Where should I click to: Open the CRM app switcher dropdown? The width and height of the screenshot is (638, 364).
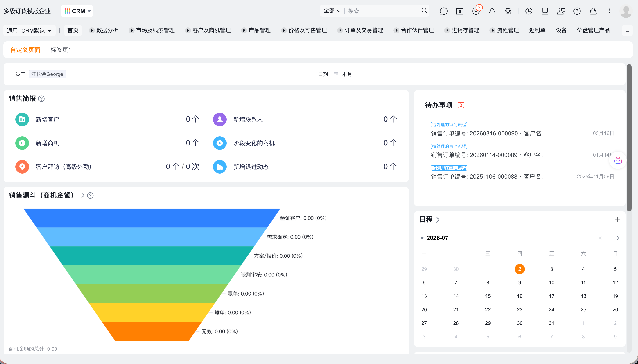[x=77, y=11]
